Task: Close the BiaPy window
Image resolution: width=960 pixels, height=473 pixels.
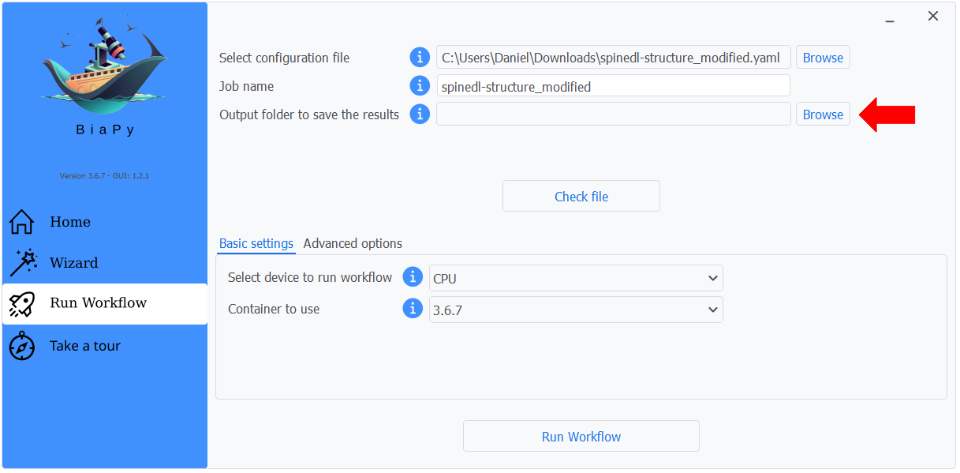Action: click(933, 17)
